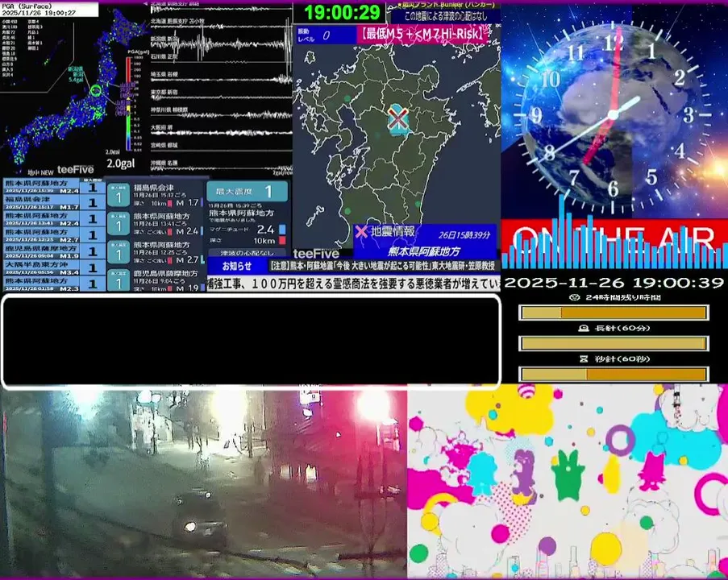728x580 pixels.
Task: Click intensity 1 badge next to 福島県会津 card
Action: pos(118,195)
